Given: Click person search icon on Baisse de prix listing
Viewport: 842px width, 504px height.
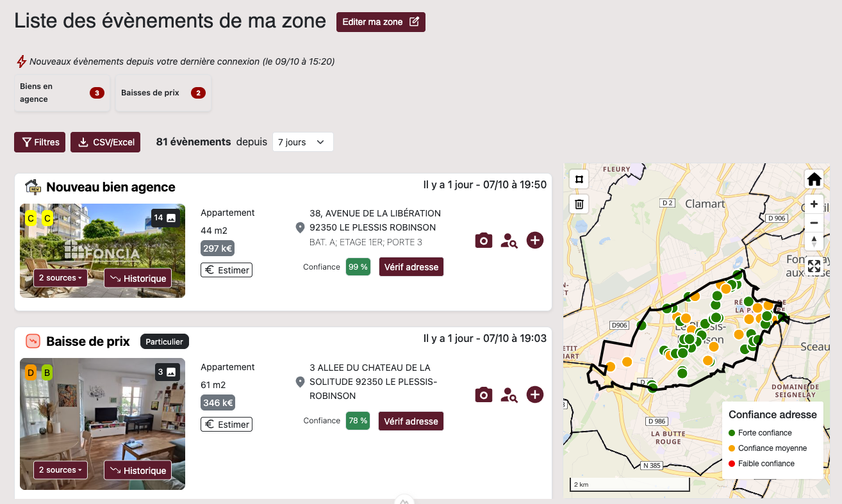Looking at the screenshot, I should (509, 395).
